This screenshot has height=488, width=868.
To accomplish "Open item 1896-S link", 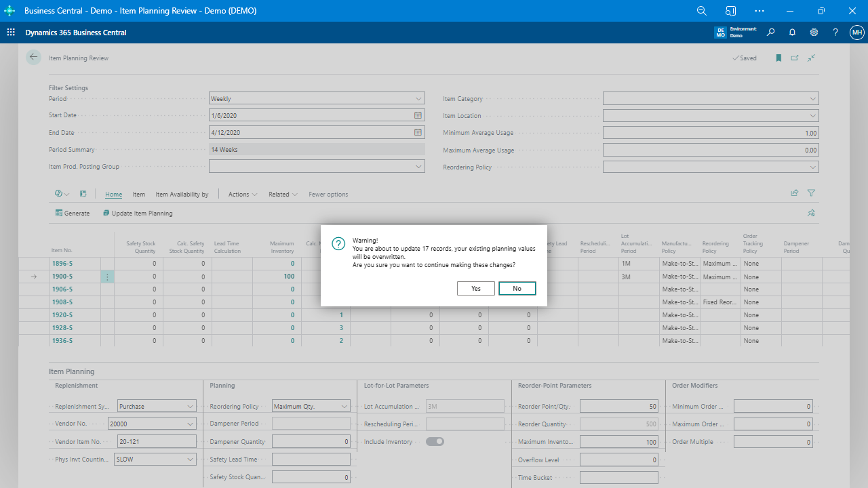I will tap(62, 264).
